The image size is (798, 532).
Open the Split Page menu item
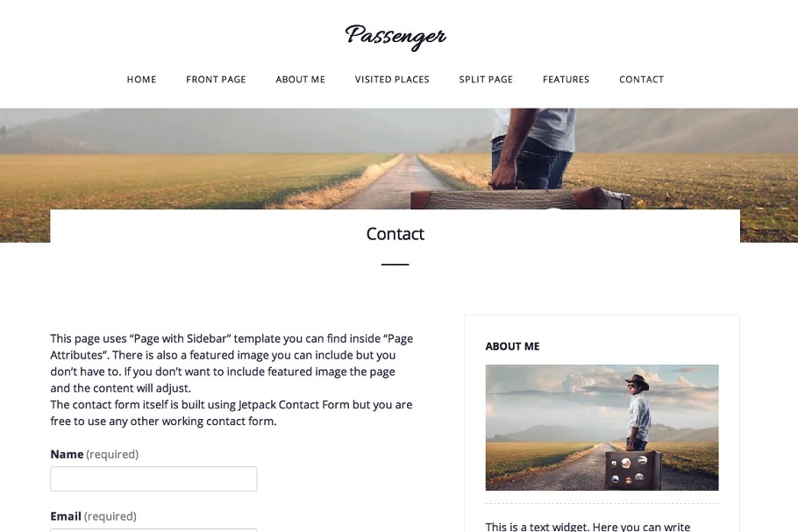pyautogui.click(x=486, y=80)
